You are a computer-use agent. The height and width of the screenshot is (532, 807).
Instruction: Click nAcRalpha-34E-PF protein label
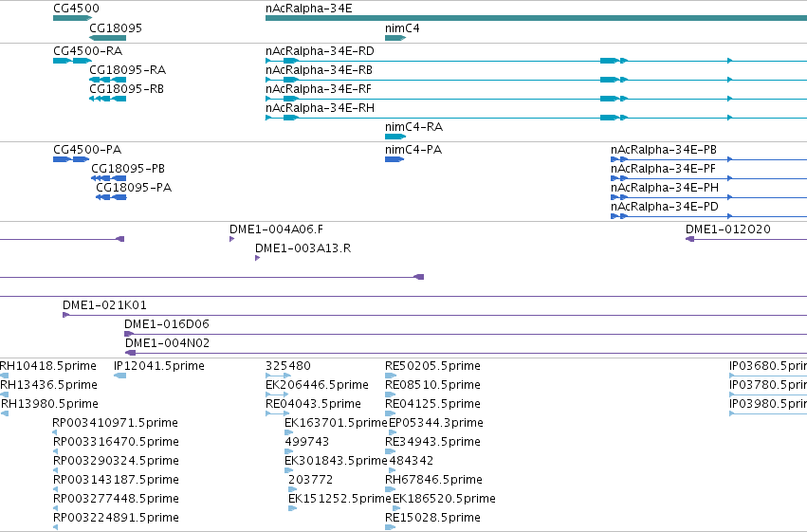point(664,169)
